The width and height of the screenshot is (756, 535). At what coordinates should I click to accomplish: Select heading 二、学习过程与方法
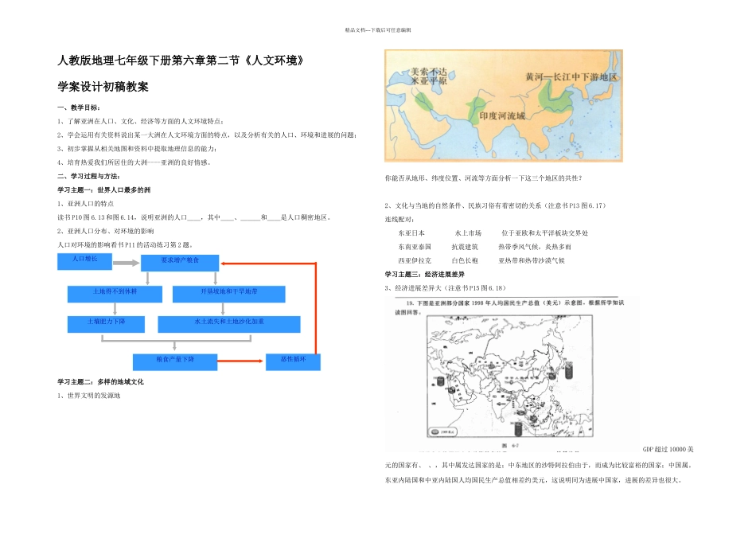[x=88, y=176]
